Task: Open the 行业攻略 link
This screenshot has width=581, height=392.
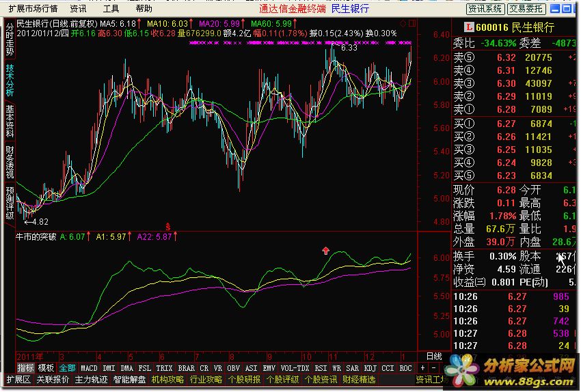Action: click(x=206, y=380)
